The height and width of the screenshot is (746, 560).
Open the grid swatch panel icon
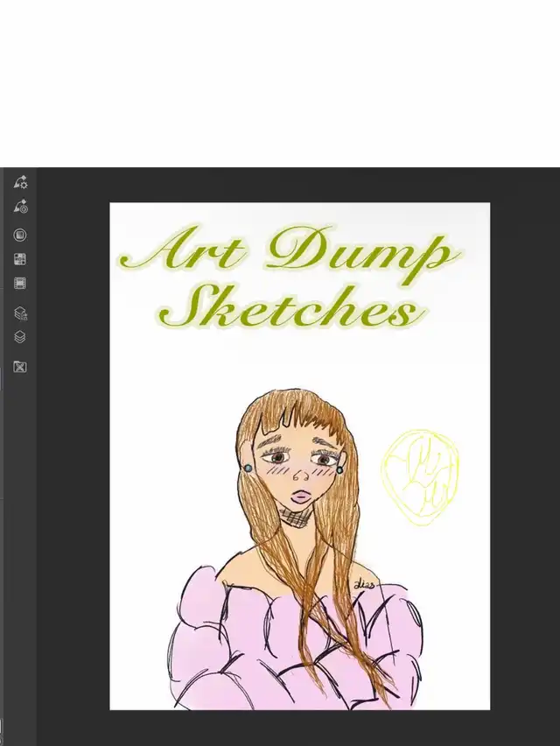tap(20, 259)
